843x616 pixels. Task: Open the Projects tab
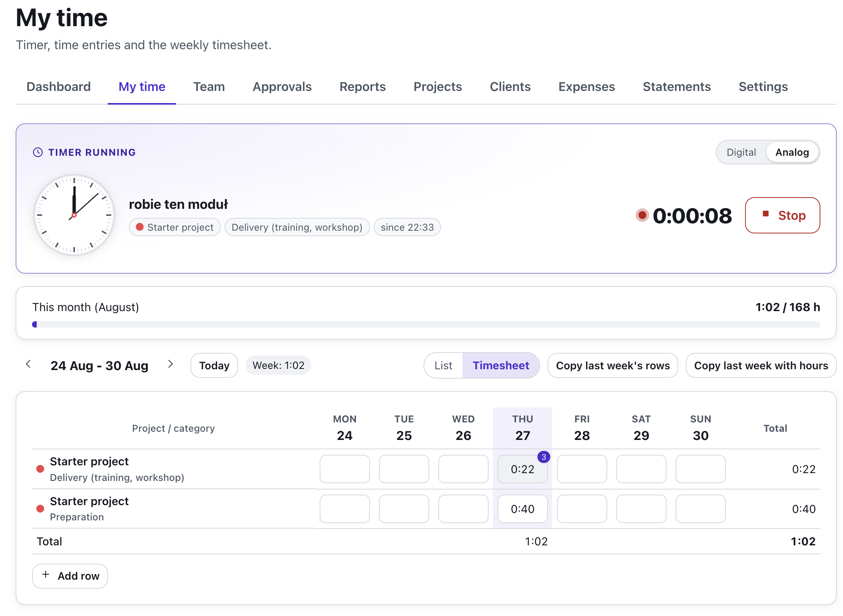click(x=438, y=87)
